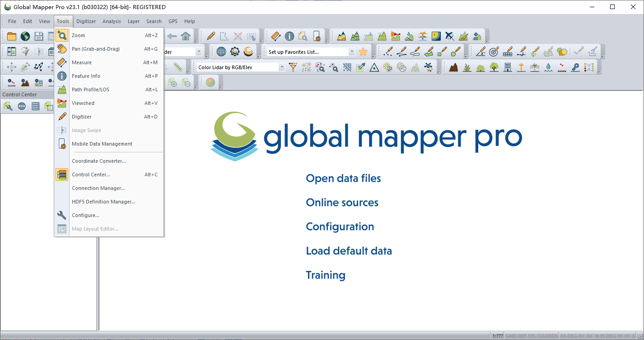
Task: Open the Help menu
Action: point(190,21)
